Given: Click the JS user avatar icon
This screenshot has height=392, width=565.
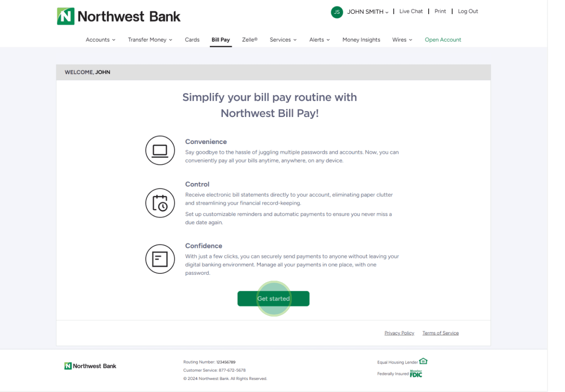Looking at the screenshot, I should click(x=337, y=12).
